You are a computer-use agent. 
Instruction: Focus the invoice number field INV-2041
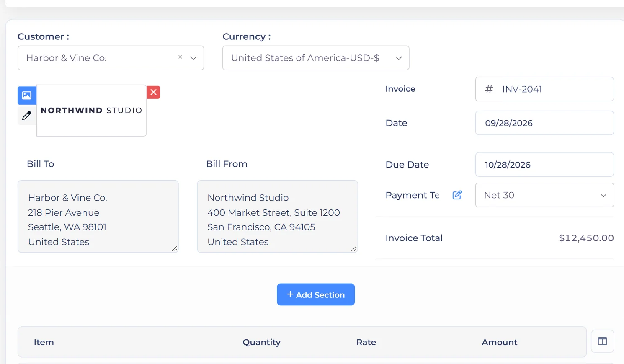point(544,89)
